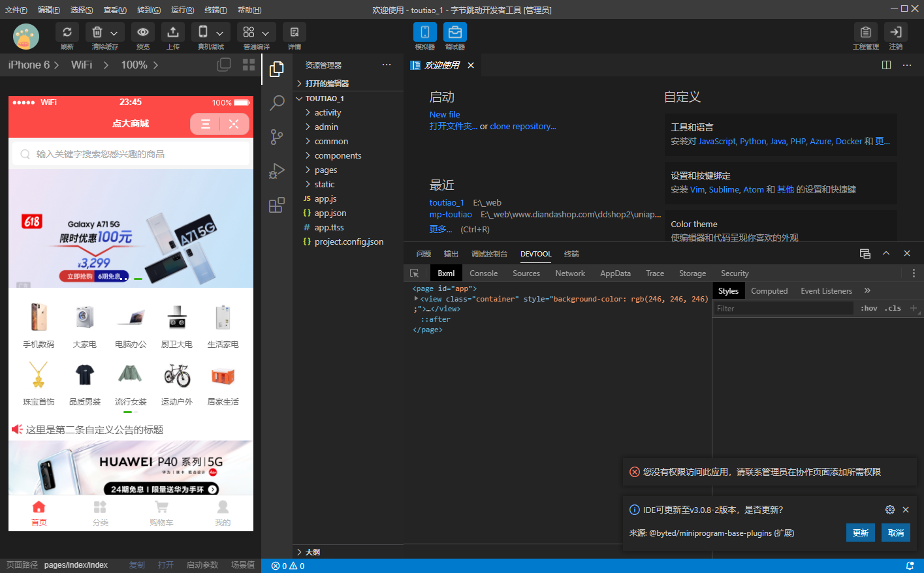The image size is (924, 573).
Task: Click the split editor icon
Action: [886, 65]
